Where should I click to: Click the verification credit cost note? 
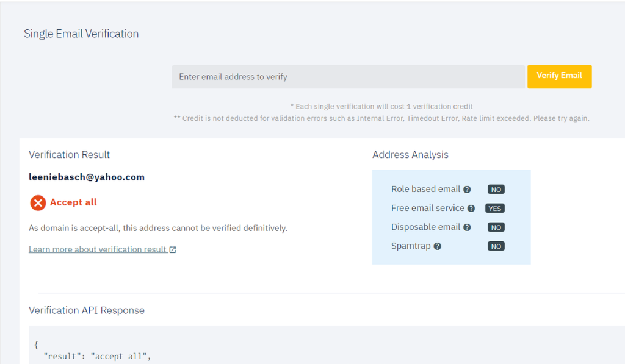pos(381,106)
